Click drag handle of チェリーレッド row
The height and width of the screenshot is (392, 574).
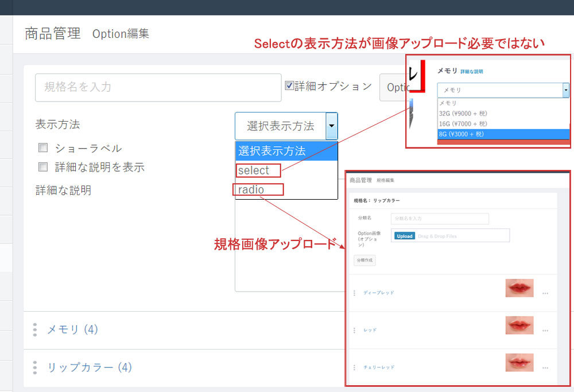pyautogui.click(x=354, y=367)
